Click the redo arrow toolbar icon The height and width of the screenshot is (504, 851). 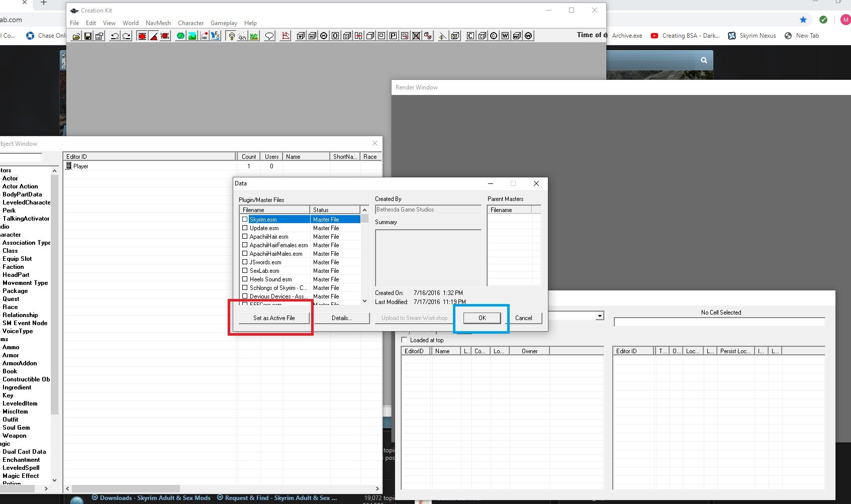click(127, 36)
